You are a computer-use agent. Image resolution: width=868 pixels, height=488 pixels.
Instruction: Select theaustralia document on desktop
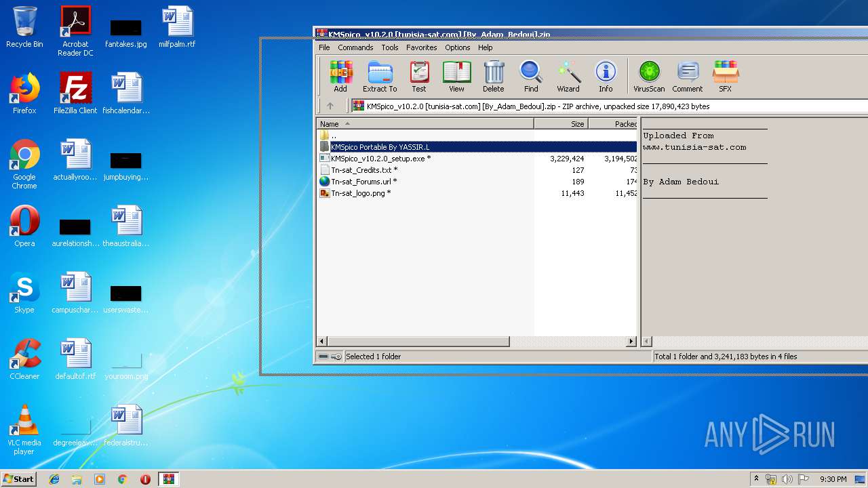pyautogui.click(x=126, y=226)
